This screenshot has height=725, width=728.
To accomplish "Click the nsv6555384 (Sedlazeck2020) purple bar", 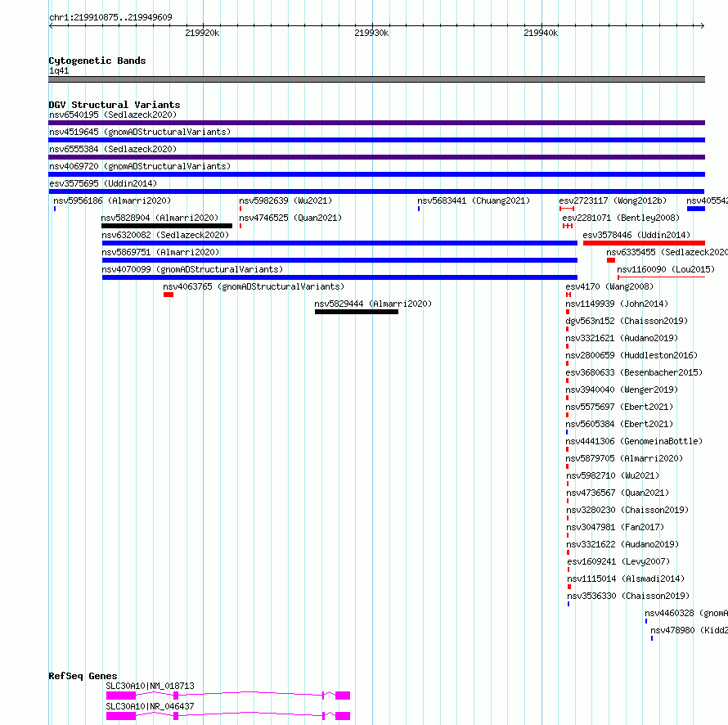I will (x=376, y=157).
